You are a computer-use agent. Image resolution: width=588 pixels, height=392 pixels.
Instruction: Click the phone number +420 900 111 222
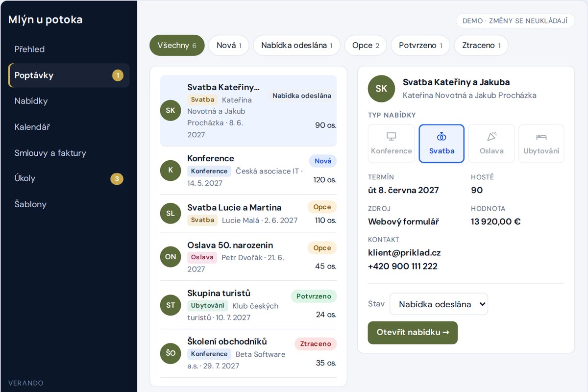tap(403, 267)
